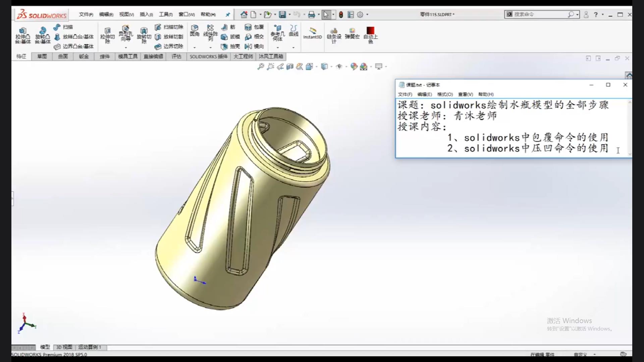Click the Intersect (相交) feature

click(254, 37)
